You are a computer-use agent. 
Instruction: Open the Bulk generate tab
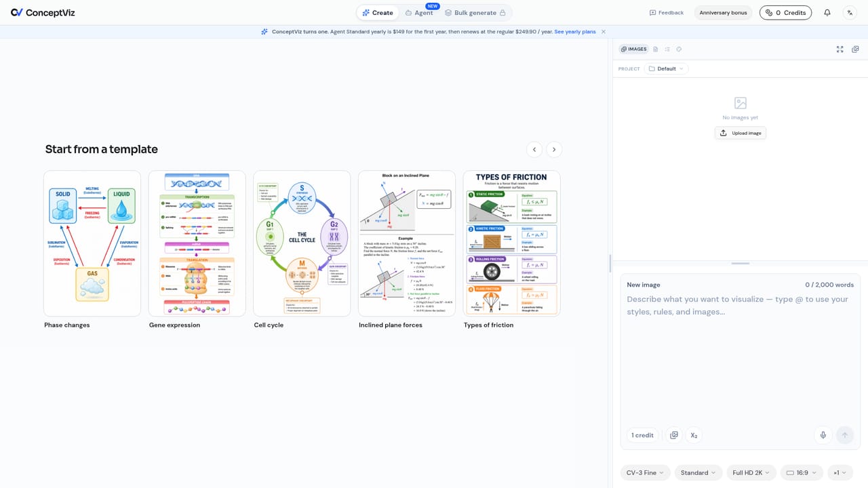click(475, 13)
